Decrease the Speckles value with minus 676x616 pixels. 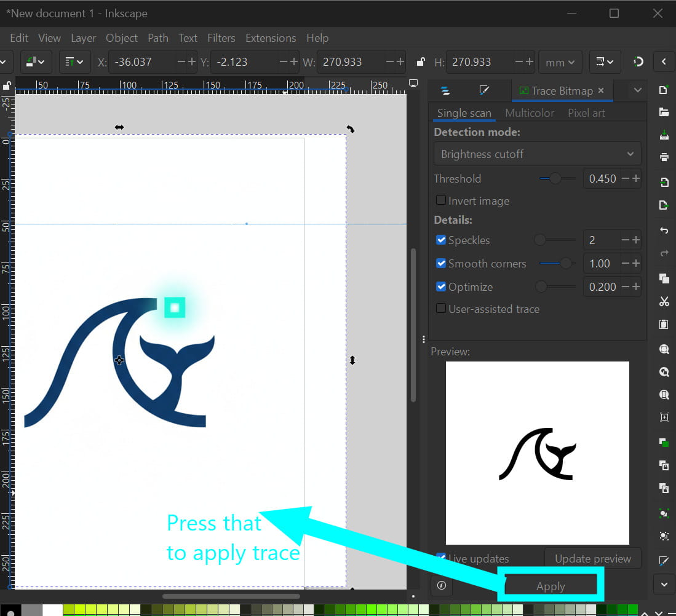coord(625,240)
